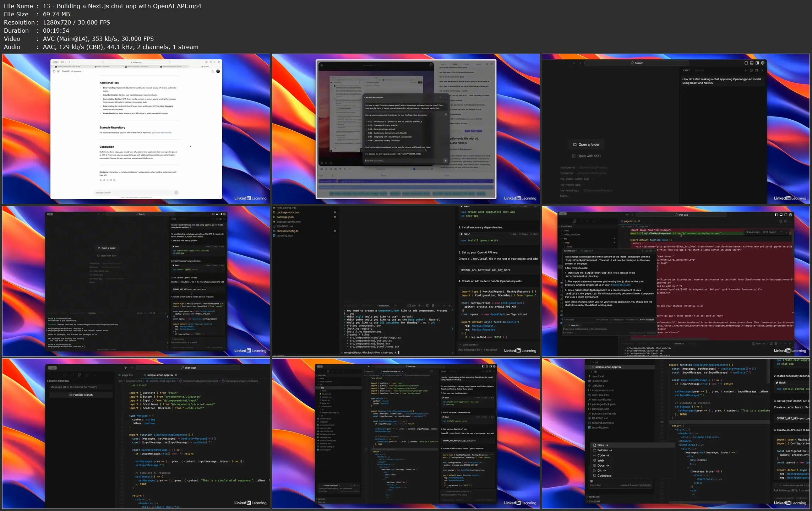
Task: Close the chat panel X in top-right frame
Action: tap(762, 70)
